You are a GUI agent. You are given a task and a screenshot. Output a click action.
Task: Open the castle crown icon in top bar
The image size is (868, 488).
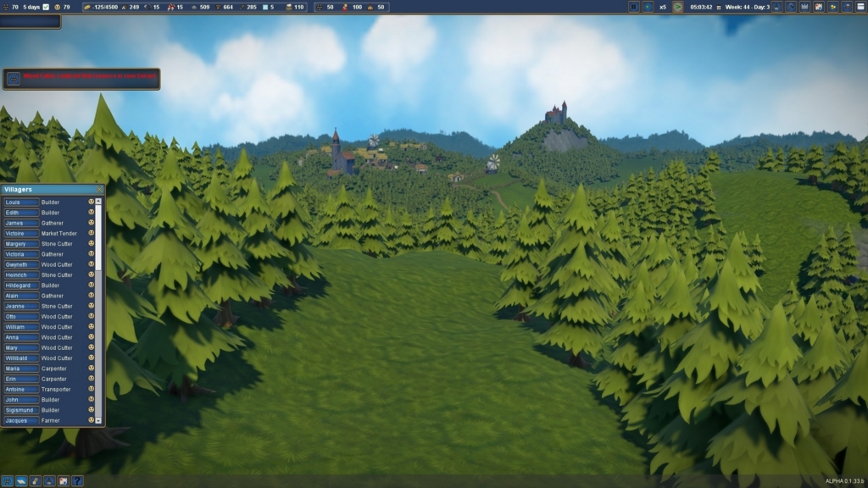click(x=804, y=7)
